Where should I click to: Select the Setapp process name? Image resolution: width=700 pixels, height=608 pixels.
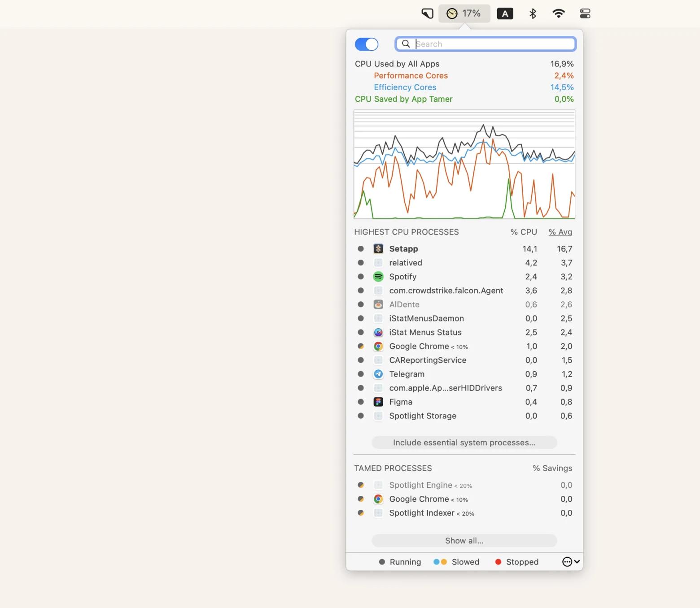click(x=403, y=248)
